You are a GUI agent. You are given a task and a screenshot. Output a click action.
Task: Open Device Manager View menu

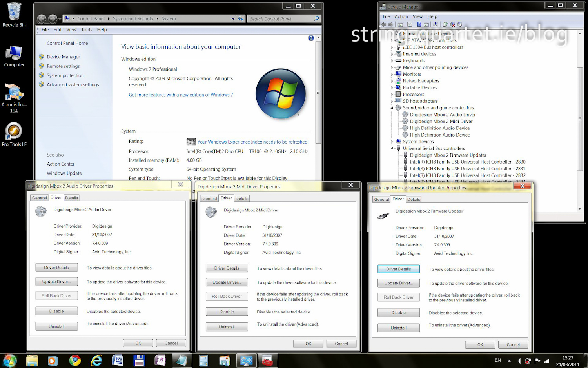coord(417,16)
